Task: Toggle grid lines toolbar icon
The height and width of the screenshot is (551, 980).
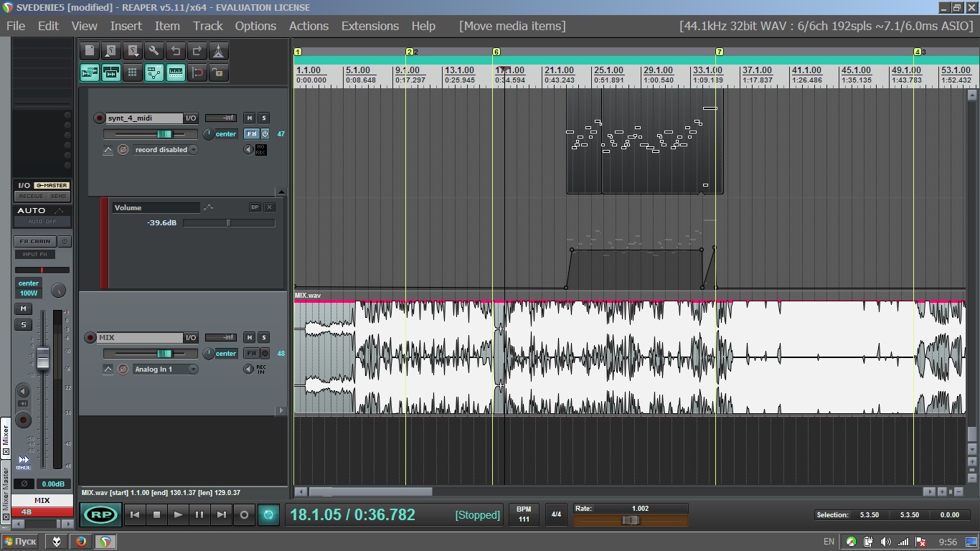Action: (133, 72)
